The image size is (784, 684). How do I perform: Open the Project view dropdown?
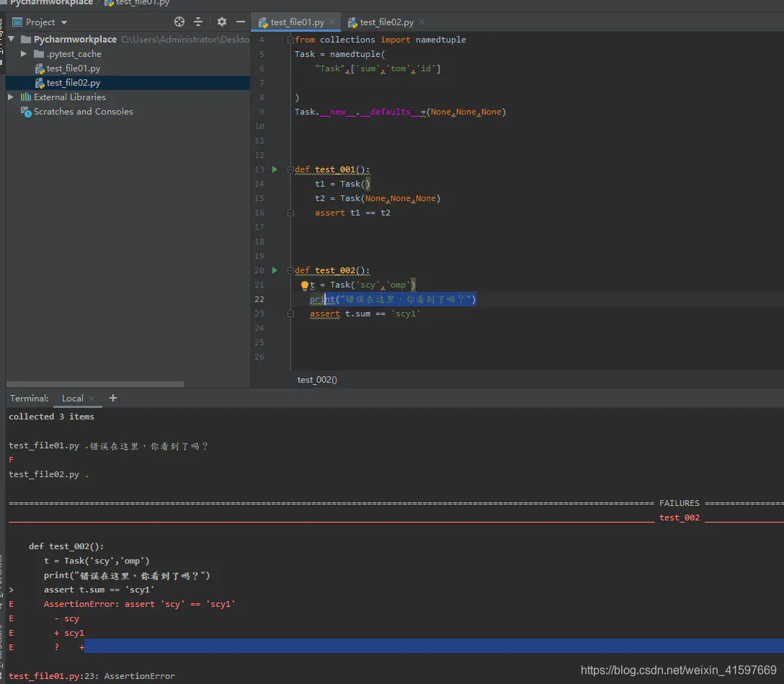click(64, 22)
